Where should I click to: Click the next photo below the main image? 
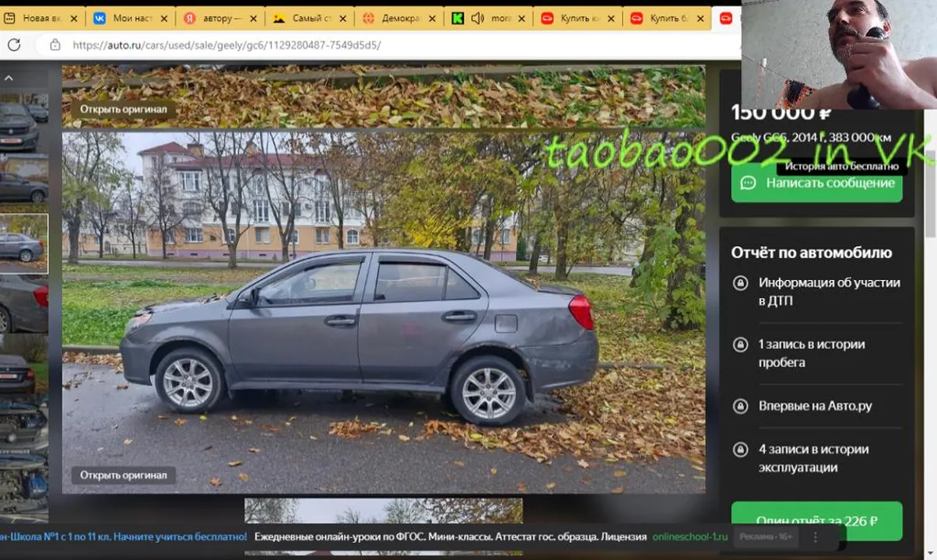point(384,526)
